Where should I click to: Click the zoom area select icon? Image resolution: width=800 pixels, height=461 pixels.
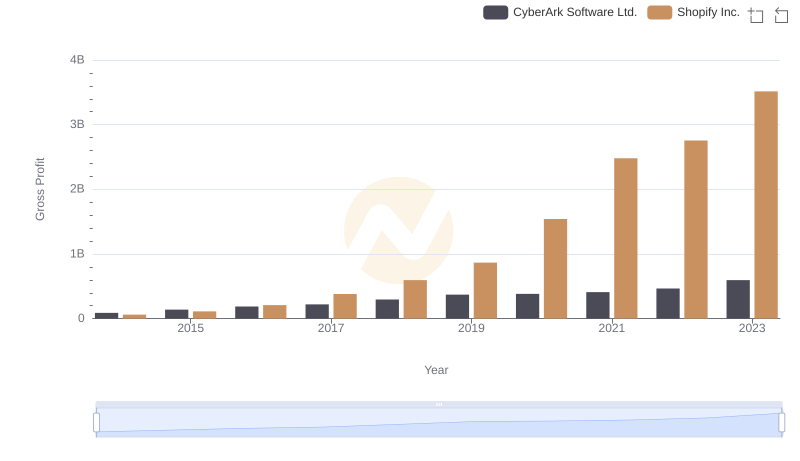pos(756,15)
